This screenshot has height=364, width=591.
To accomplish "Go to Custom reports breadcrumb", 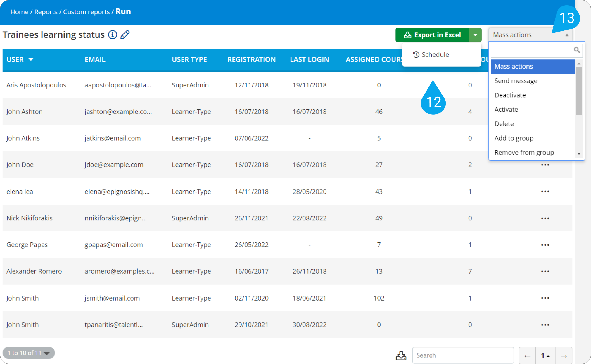I will [86, 12].
